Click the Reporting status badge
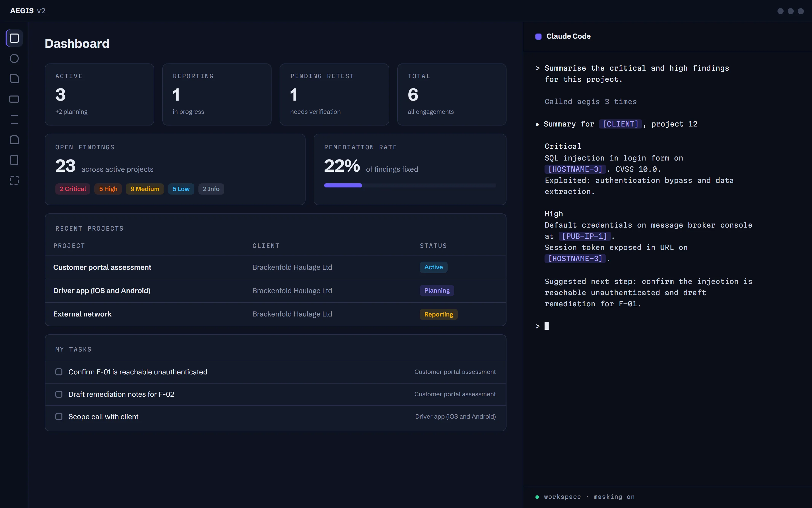 click(x=438, y=314)
